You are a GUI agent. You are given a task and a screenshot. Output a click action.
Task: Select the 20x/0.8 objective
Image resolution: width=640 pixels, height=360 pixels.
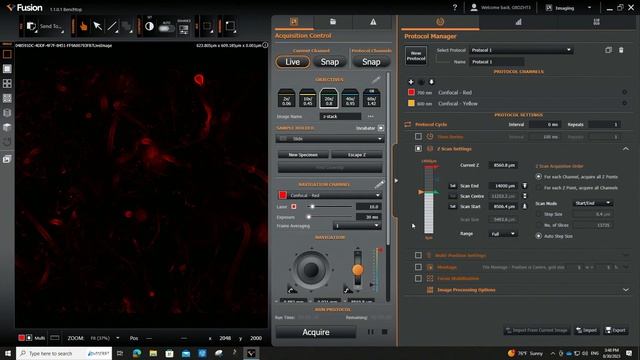click(x=329, y=98)
